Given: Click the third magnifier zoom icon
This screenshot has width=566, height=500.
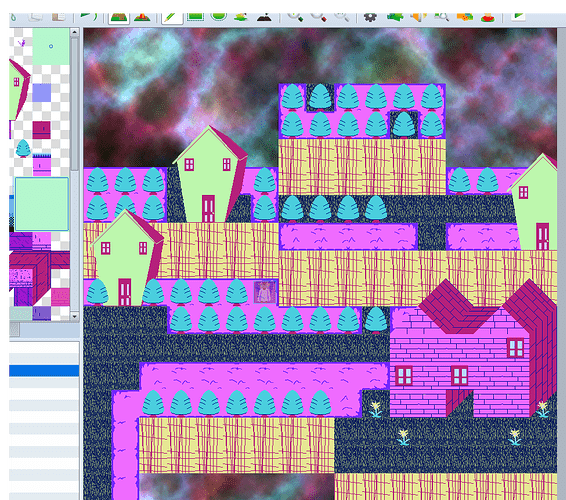Looking at the screenshot, I should pyautogui.click(x=341, y=17).
